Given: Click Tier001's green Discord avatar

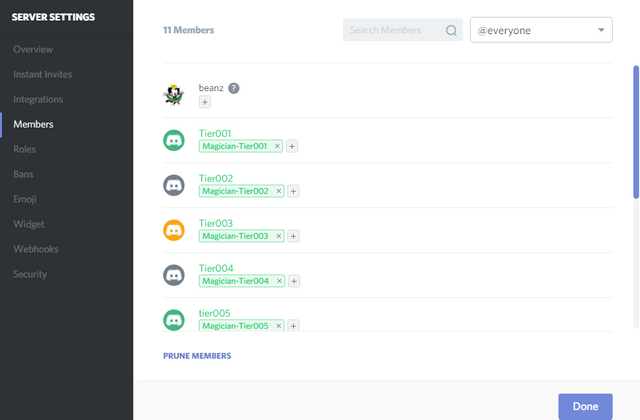Looking at the screenshot, I should pyautogui.click(x=174, y=140).
